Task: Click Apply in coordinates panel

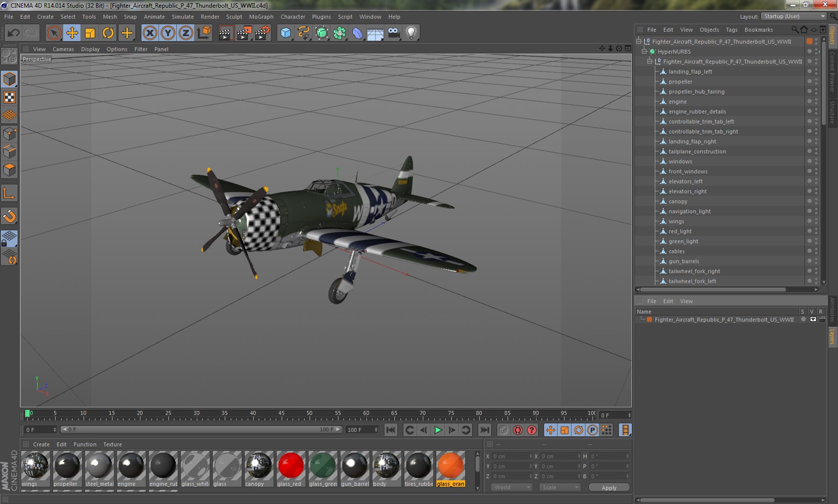Action: pos(609,488)
